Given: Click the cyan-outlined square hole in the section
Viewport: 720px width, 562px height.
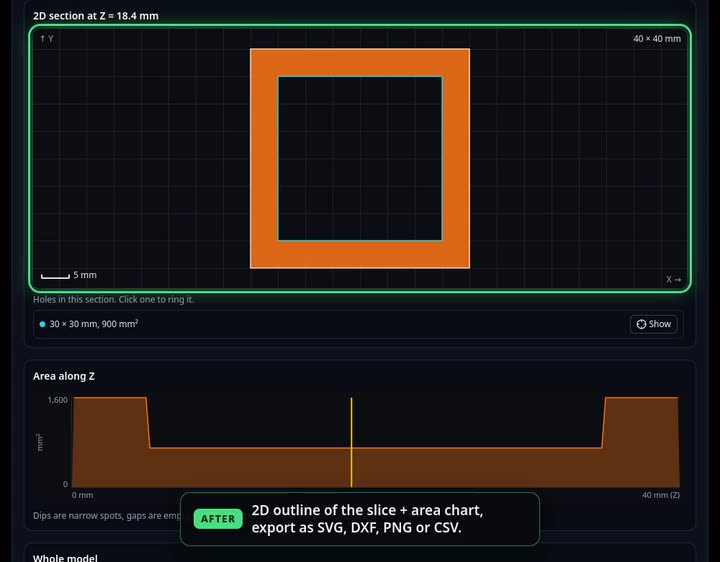Looking at the screenshot, I should 360,158.
